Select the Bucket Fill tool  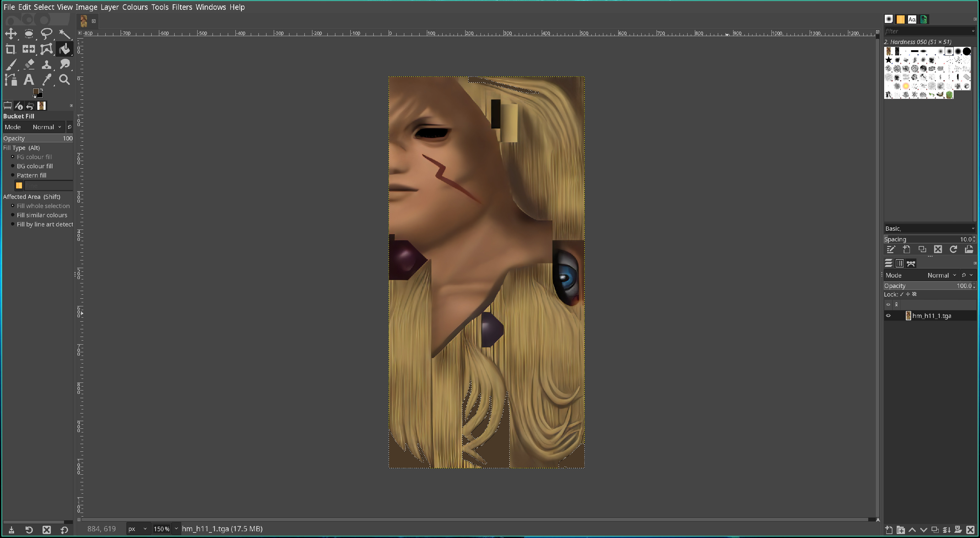tap(64, 49)
